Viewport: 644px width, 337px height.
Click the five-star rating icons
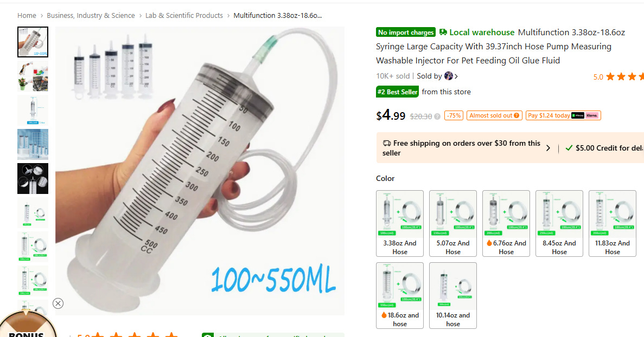tap(624, 77)
